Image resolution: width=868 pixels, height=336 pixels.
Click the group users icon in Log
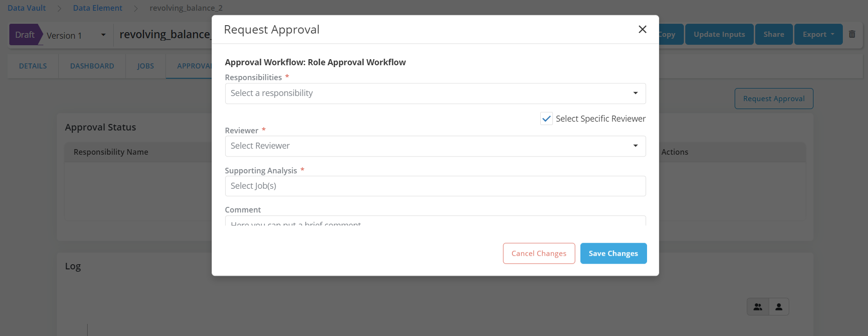758,307
